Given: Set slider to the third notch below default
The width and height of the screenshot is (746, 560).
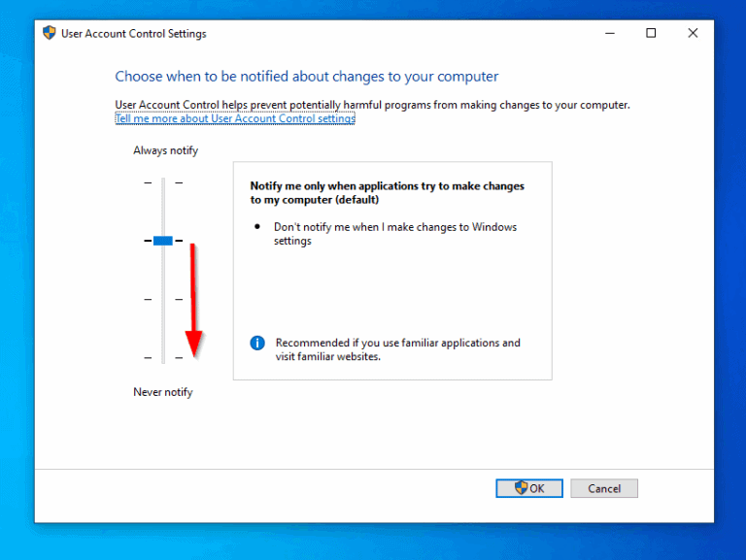Looking at the screenshot, I should coord(163,299).
